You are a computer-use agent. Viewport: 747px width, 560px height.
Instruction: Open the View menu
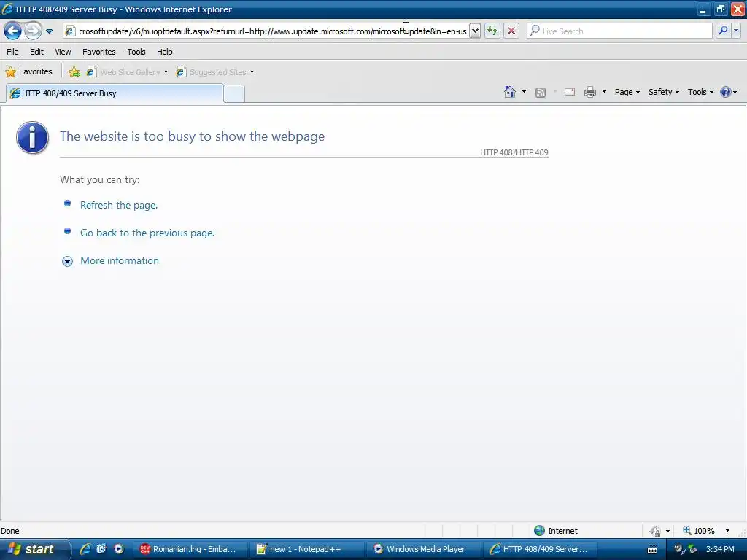pyautogui.click(x=63, y=52)
